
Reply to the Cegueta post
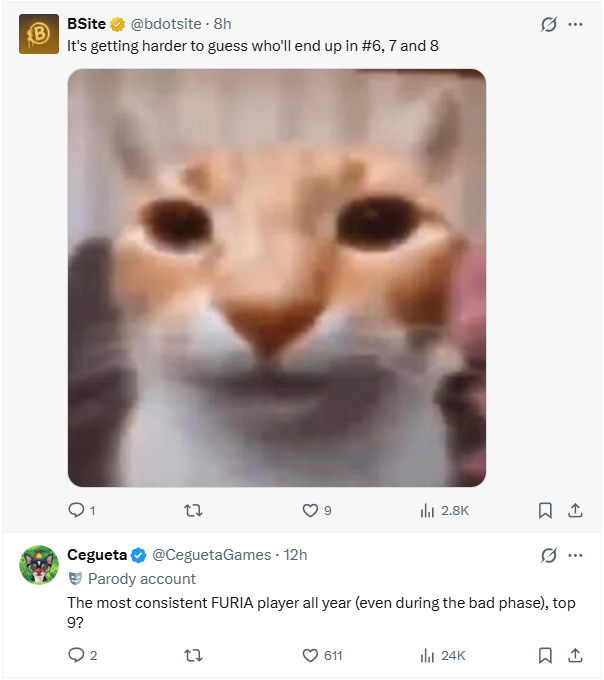point(77,655)
